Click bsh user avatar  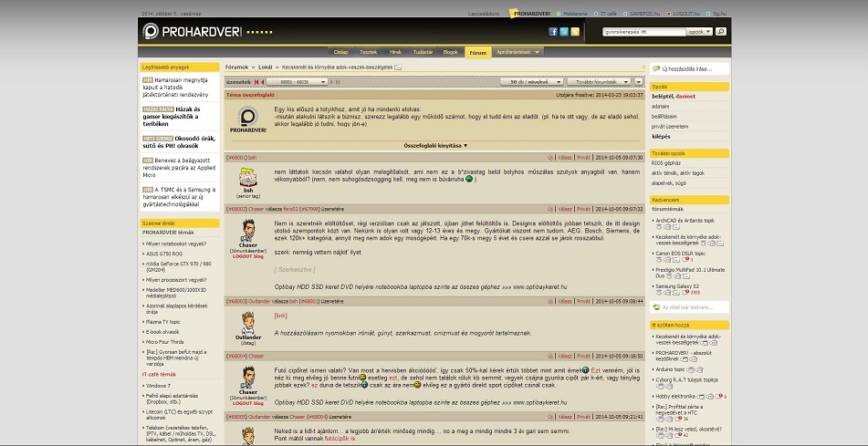pyautogui.click(x=248, y=177)
